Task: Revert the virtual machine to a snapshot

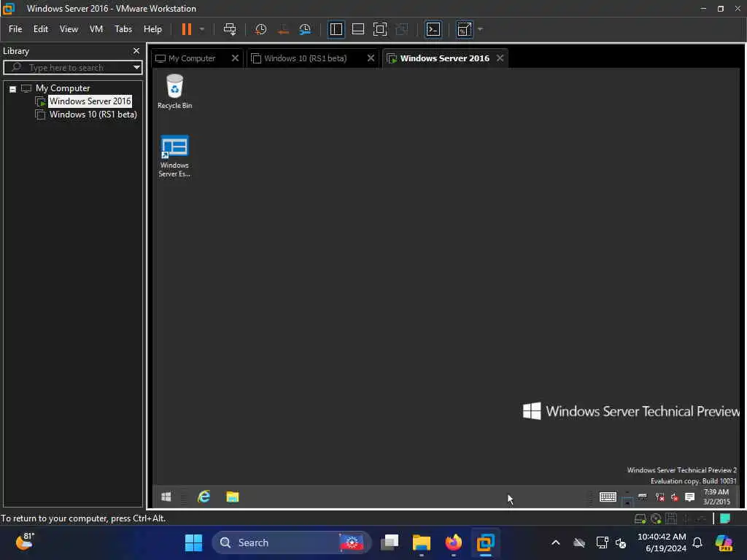Action: pyautogui.click(x=283, y=29)
